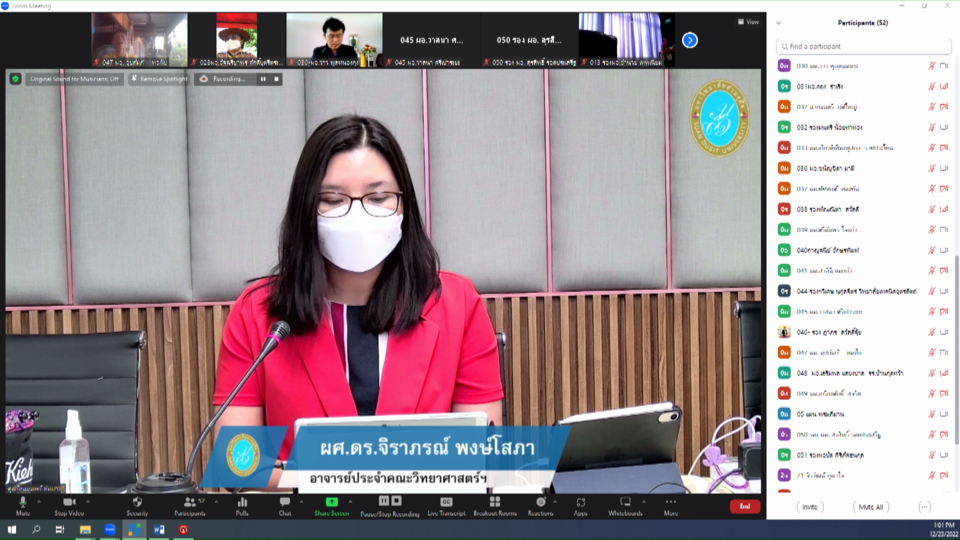Open the red circular taskbar app
The width and height of the screenshot is (960, 540).
[x=184, y=530]
